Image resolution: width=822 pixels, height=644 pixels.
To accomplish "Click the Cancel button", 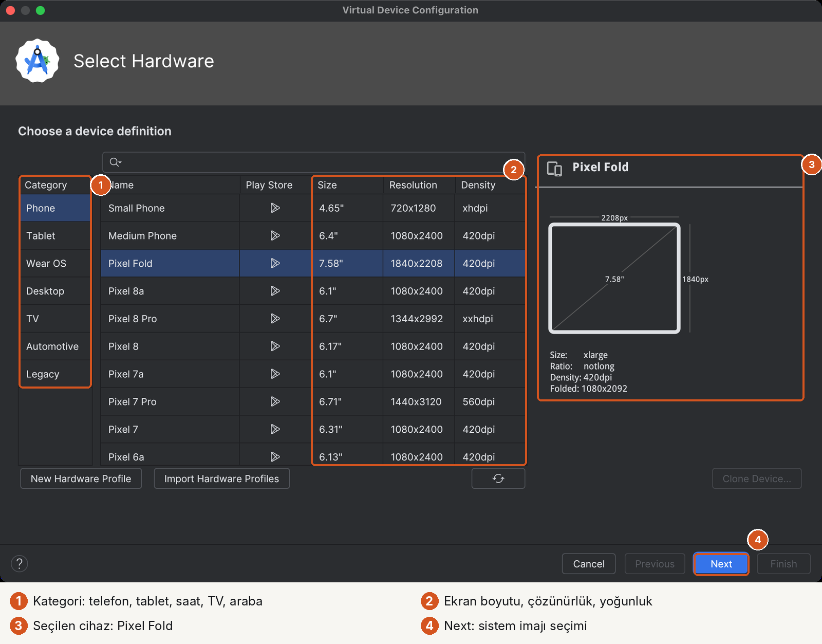I will click(589, 564).
